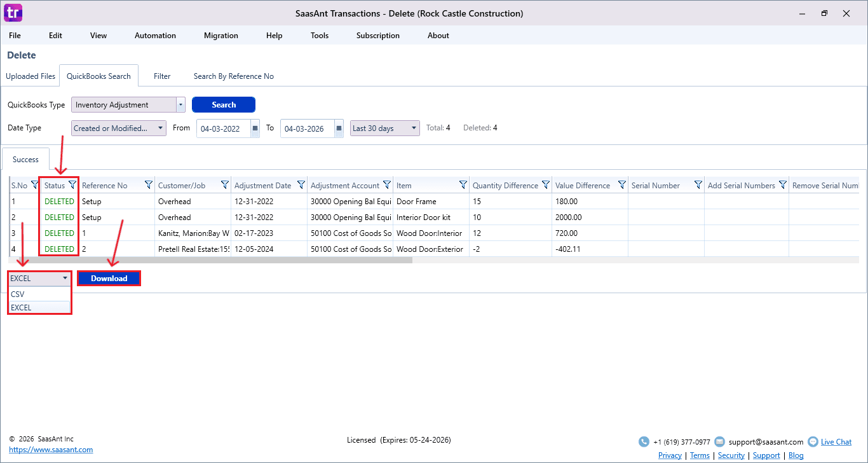
Task: Open the Automation menu
Action: click(155, 36)
